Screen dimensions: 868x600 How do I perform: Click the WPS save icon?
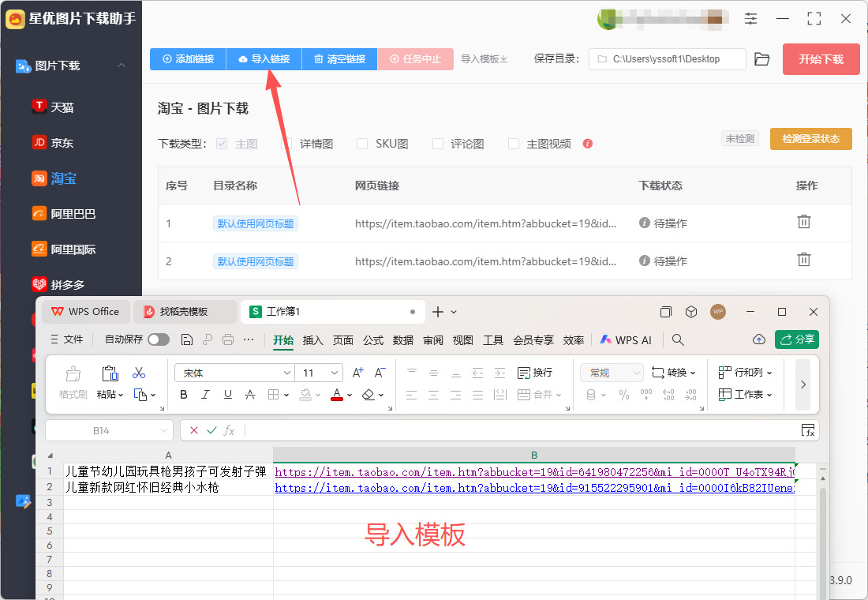coord(187,339)
